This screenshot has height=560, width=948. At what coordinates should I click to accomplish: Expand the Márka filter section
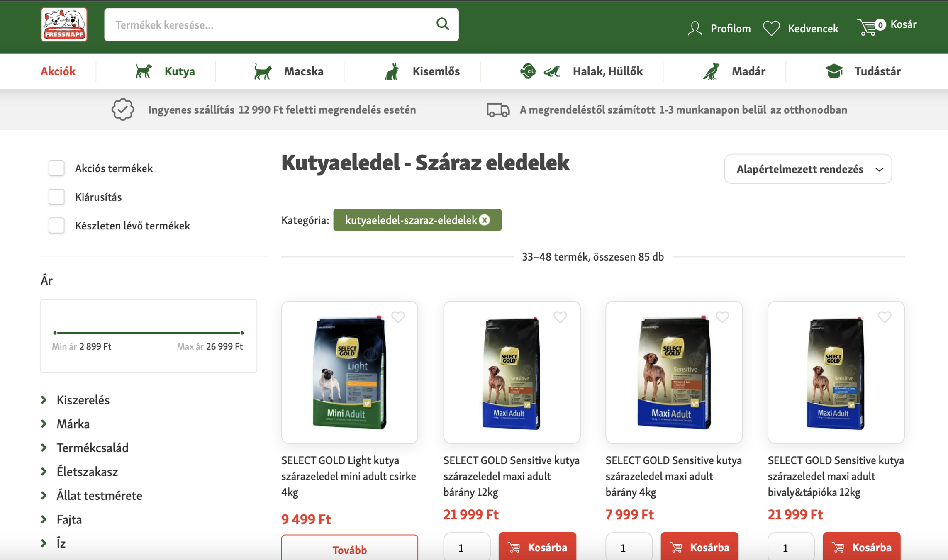pos(73,424)
